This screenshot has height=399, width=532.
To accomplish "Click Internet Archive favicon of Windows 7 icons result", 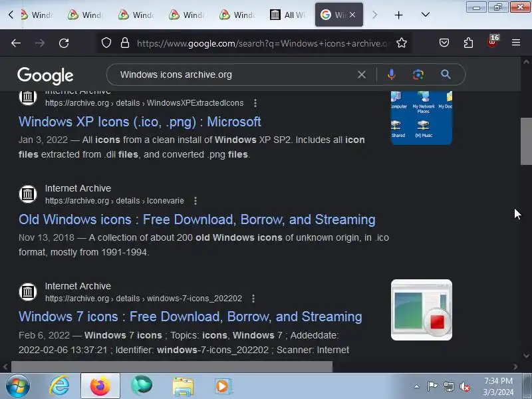I will tap(28, 292).
